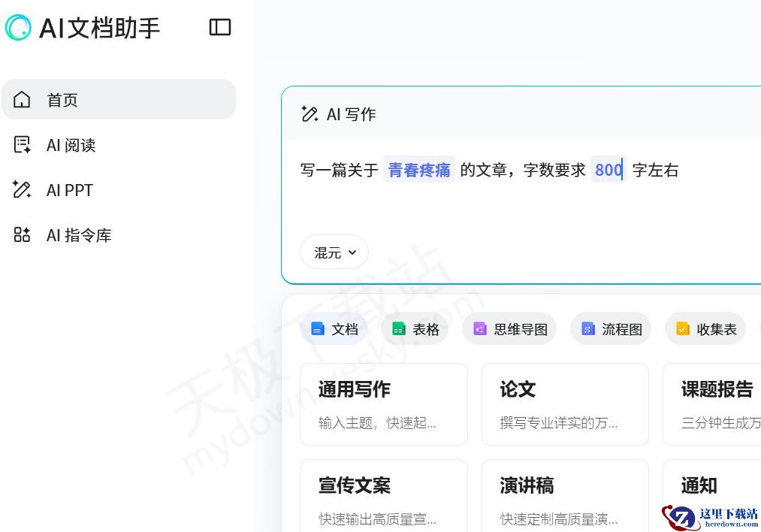The width and height of the screenshot is (761, 532).
Task: Choose the 论文 template card
Action: click(565, 404)
